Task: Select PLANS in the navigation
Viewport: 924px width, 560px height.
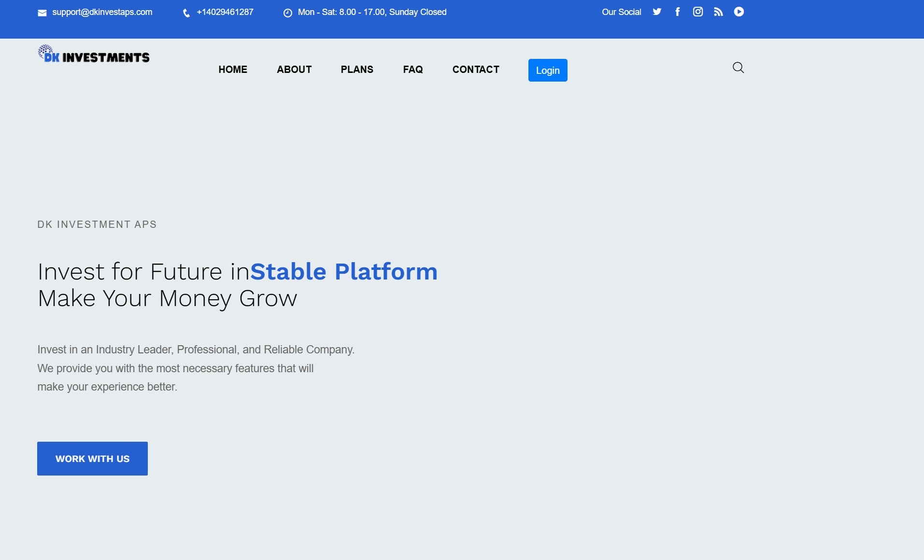Action: (357, 70)
